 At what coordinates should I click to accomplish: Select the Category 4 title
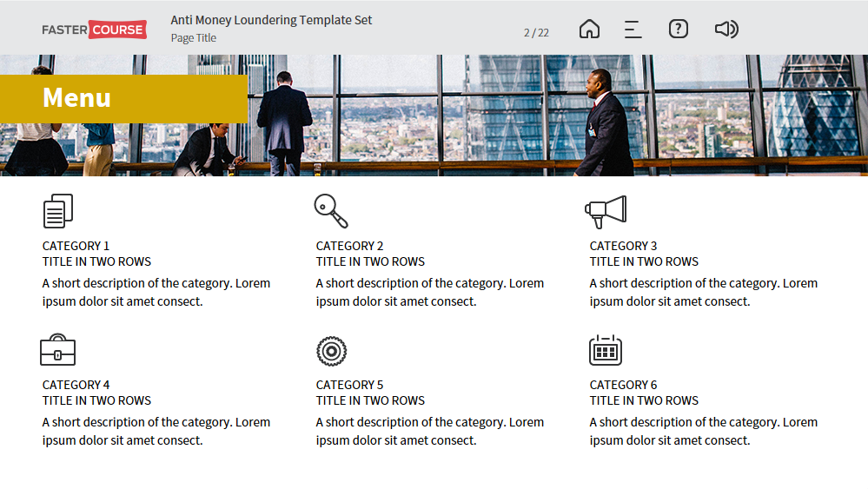pyautogui.click(x=96, y=393)
